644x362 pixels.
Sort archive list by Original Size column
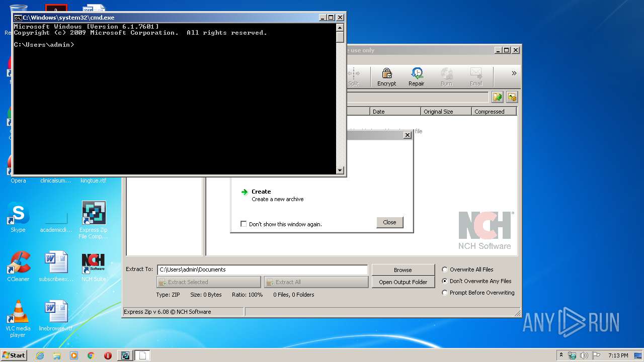click(x=446, y=112)
